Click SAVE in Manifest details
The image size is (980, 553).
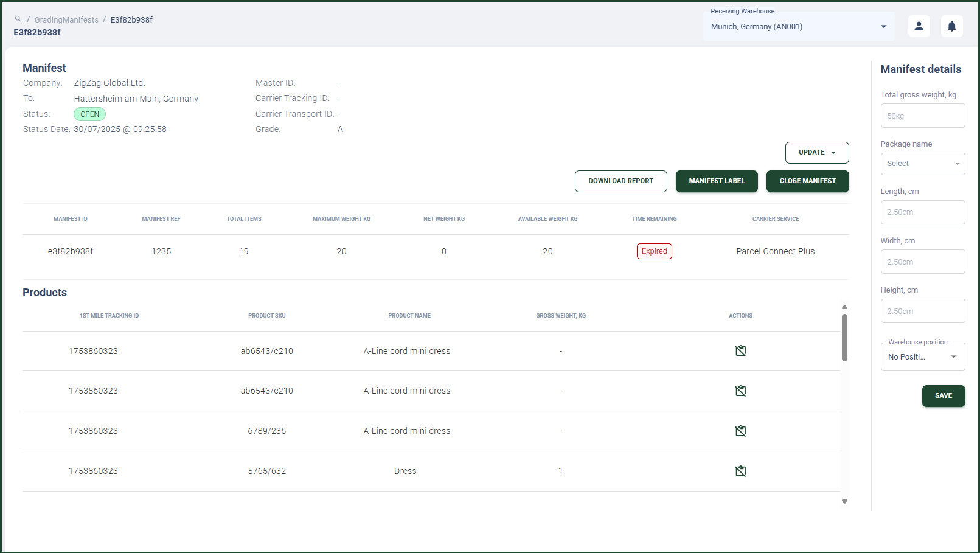point(943,396)
